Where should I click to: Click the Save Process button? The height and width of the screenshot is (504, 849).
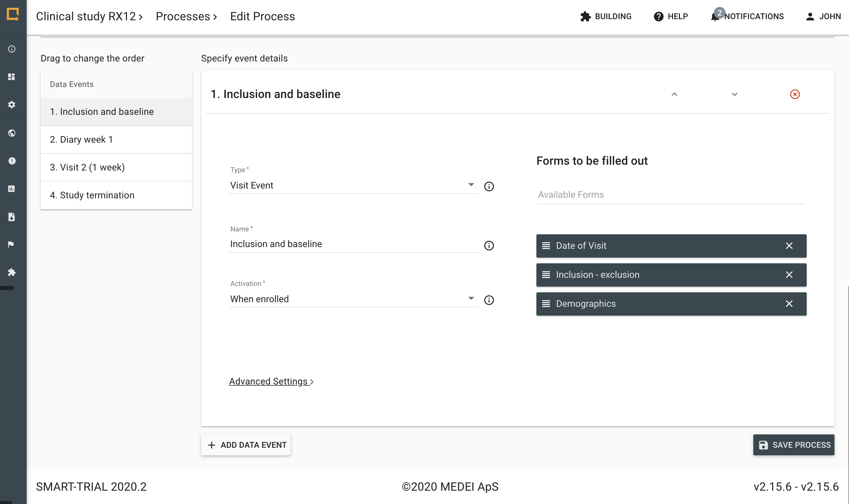tap(793, 445)
